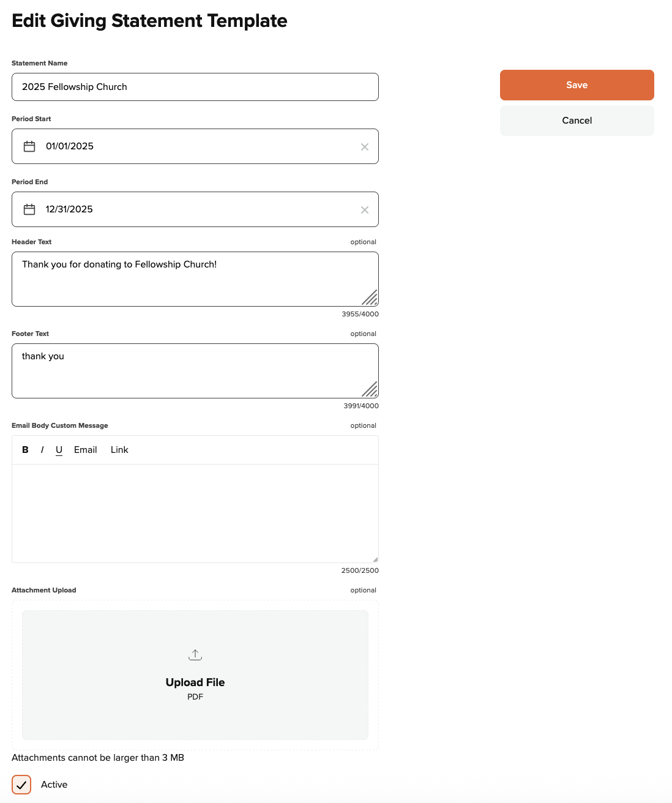This screenshot has height=803, width=672.
Task: Clear the Period End date
Action: (x=365, y=210)
